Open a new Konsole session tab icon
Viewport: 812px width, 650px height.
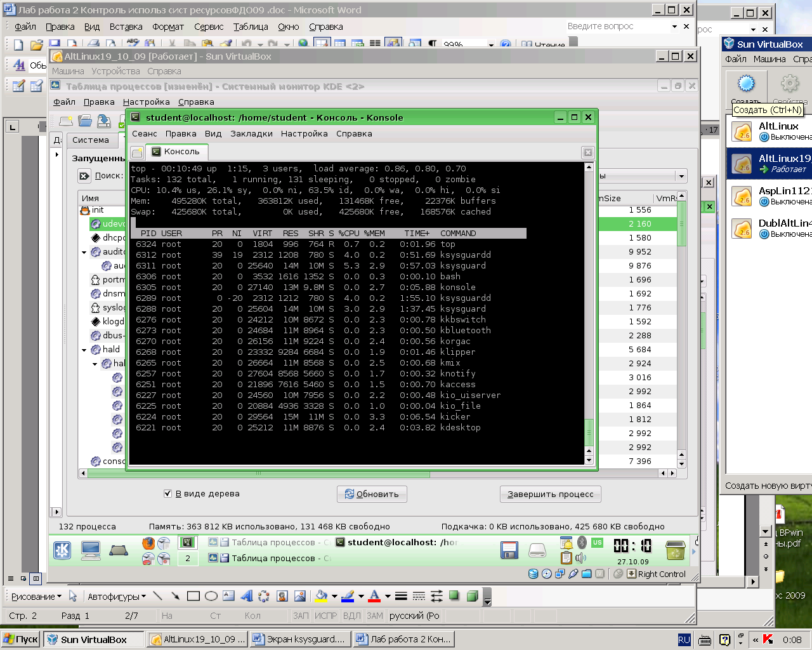(x=136, y=152)
